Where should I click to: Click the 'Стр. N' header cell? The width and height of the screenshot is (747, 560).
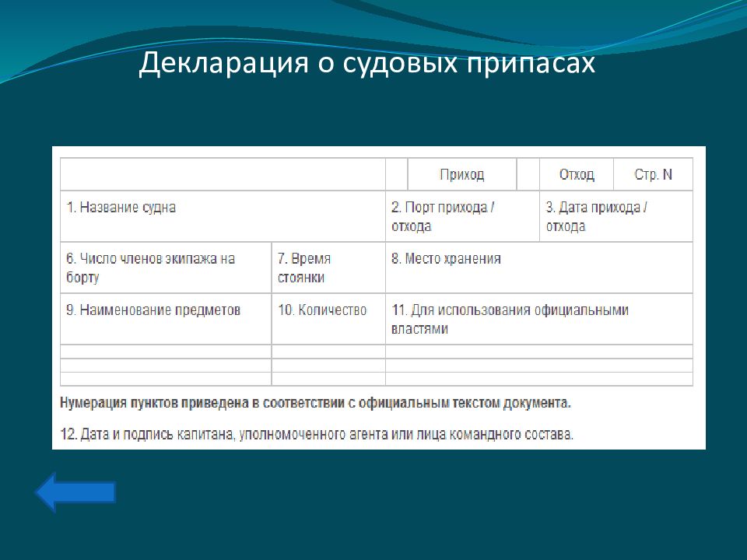click(653, 174)
